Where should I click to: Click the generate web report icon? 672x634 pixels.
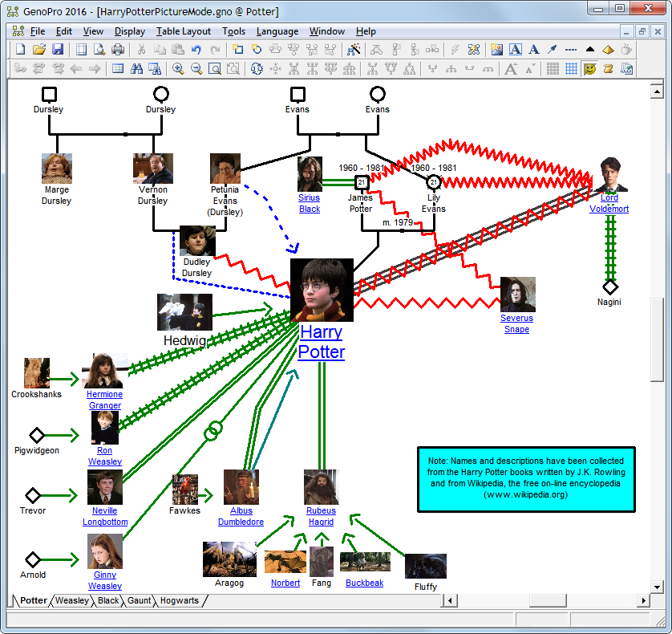click(x=626, y=69)
